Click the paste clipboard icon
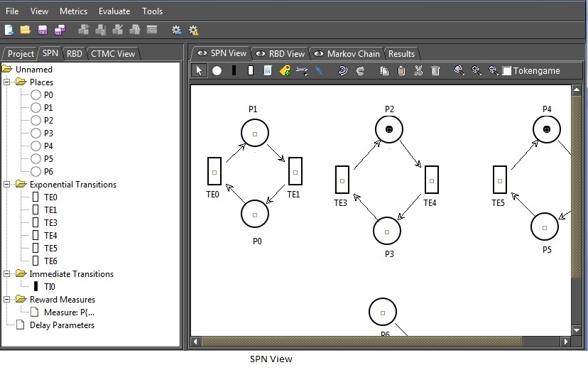 pyautogui.click(x=401, y=71)
